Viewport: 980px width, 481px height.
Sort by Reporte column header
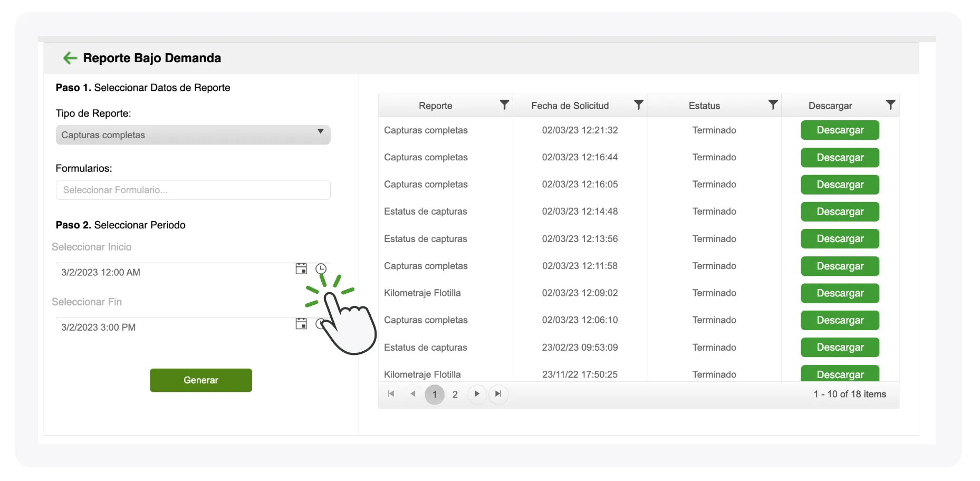[x=436, y=105]
